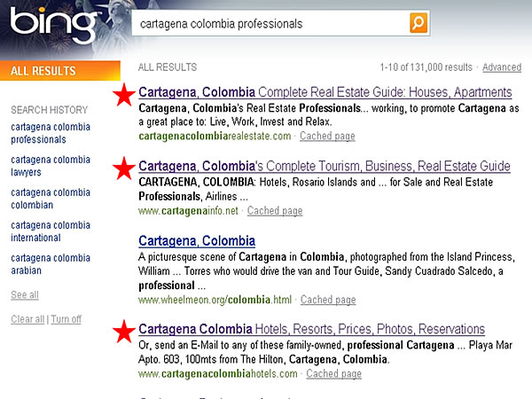
Task: View cached page for cartagenacolombiarealestate.com
Action: pos(327,137)
